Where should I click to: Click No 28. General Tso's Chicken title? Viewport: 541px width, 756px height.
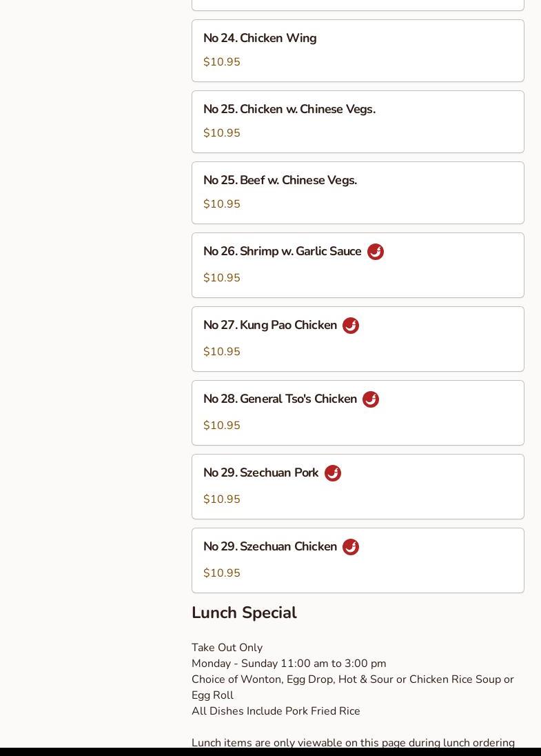pos(280,399)
